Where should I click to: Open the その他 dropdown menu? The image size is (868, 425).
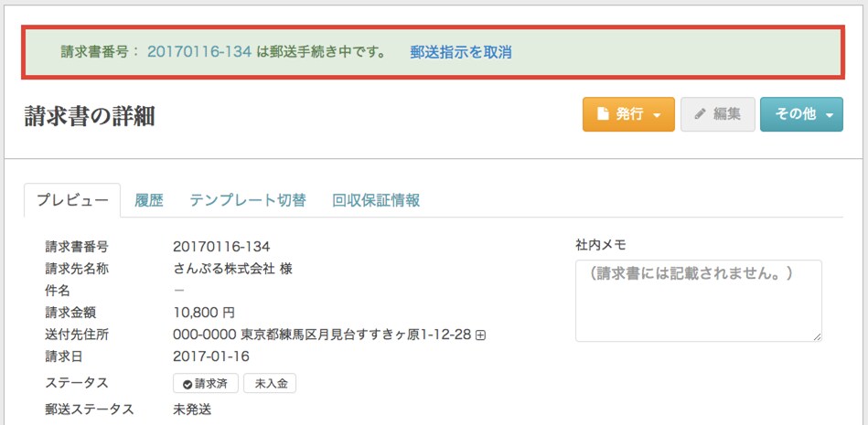pyautogui.click(x=801, y=114)
